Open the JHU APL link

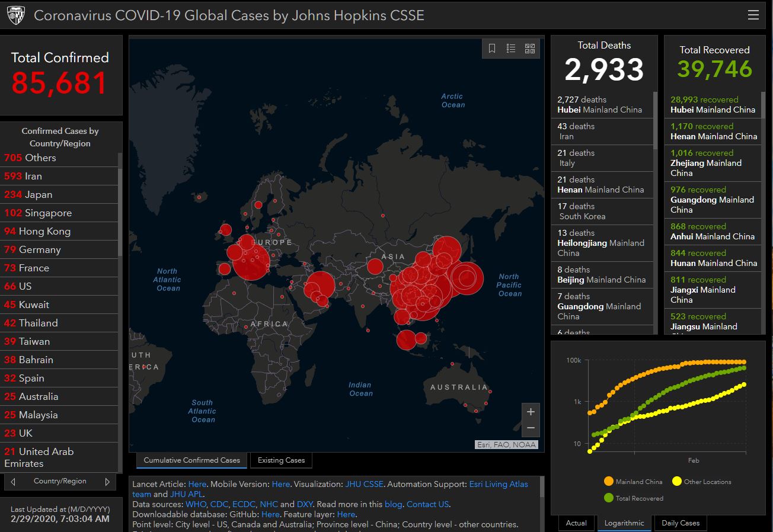[x=187, y=494]
